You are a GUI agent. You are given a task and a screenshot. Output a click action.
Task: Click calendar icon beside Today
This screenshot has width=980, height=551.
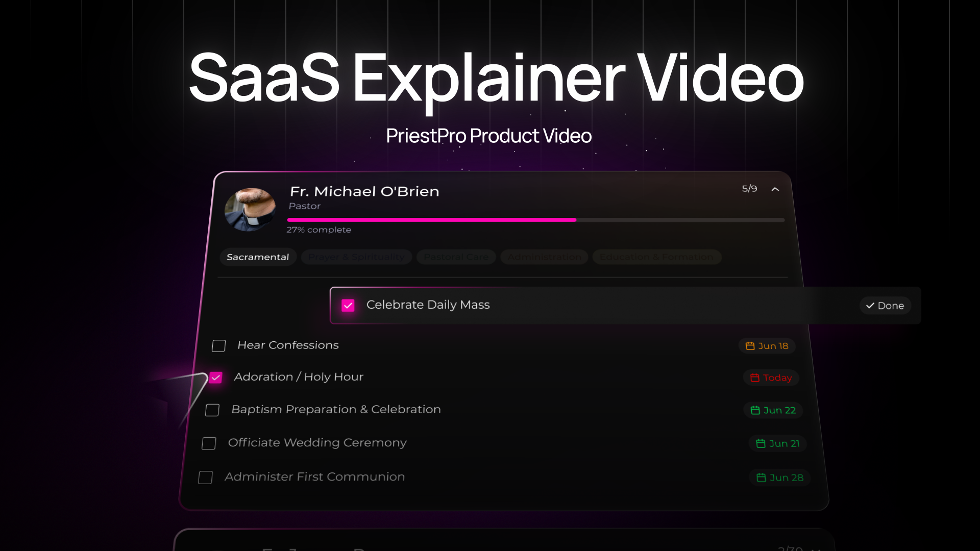click(x=754, y=378)
